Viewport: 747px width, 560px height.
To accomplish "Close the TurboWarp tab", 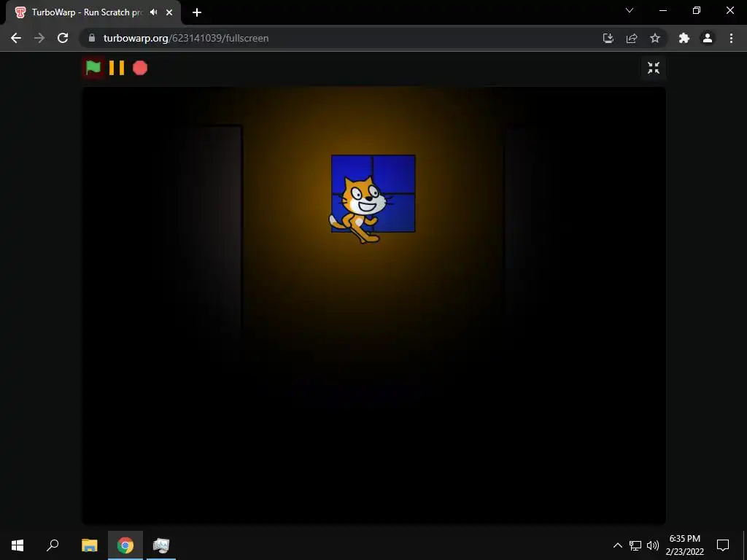I will point(169,12).
